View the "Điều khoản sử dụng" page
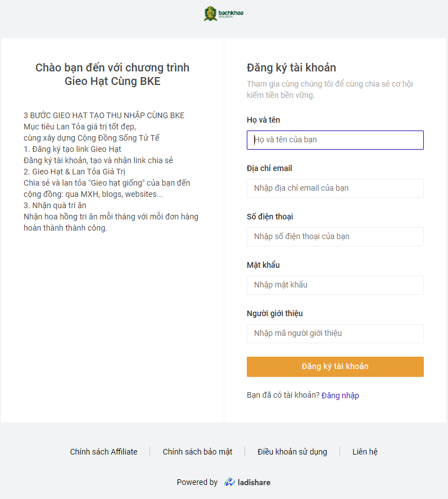Image resolution: width=448 pixels, height=499 pixels. coord(292,452)
